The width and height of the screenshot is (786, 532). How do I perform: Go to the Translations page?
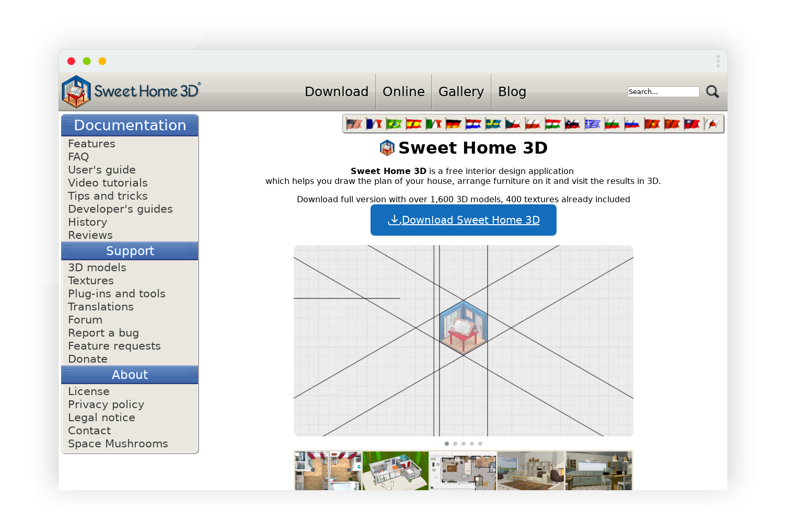point(101,307)
